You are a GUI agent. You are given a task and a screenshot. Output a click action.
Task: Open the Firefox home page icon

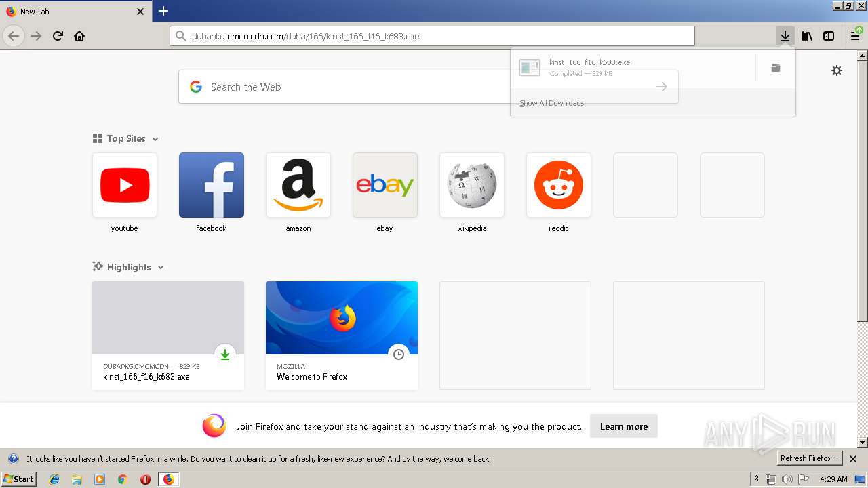(x=79, y=36)
